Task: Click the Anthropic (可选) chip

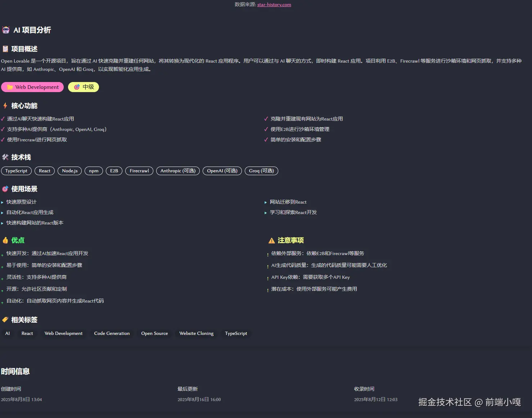Action: coord(178,171)
